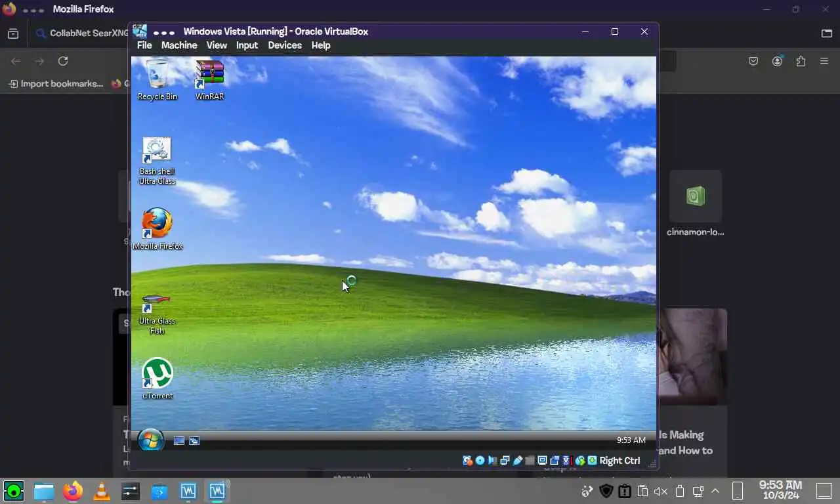Screen dimensions: 840x504
Task: Open the Machine menu in VirtualBox
Action: pyautogui.click(x=179, y=45)
